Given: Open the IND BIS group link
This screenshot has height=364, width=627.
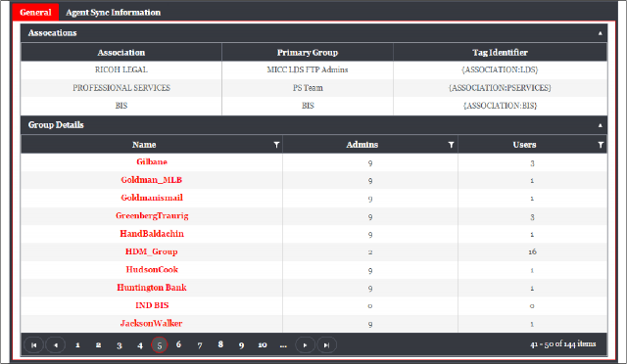Looking at the screenshot, I should click(x=152, y=305).
